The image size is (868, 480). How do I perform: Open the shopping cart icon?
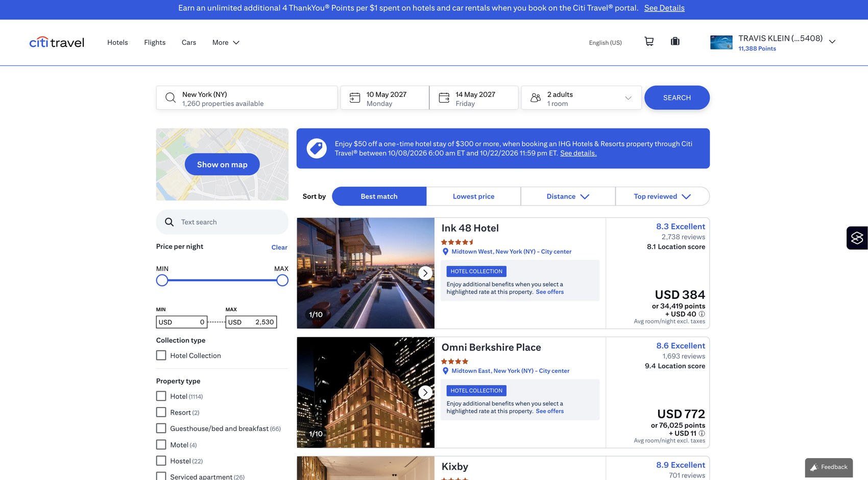tap(649, 41)
